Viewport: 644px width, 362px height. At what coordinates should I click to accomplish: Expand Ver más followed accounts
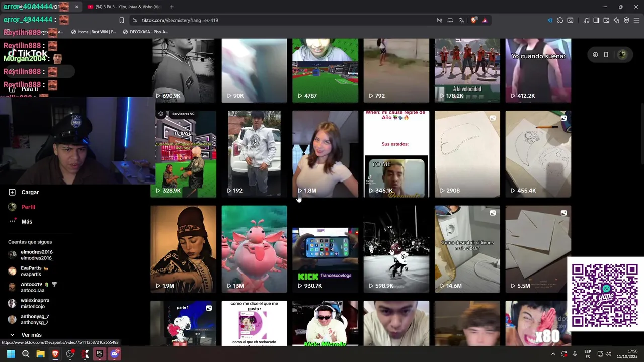(25, 335)
